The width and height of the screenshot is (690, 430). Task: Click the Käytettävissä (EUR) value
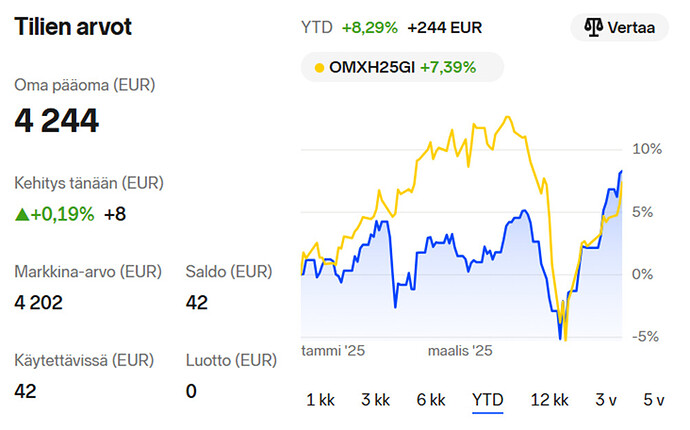click(25, 391)
